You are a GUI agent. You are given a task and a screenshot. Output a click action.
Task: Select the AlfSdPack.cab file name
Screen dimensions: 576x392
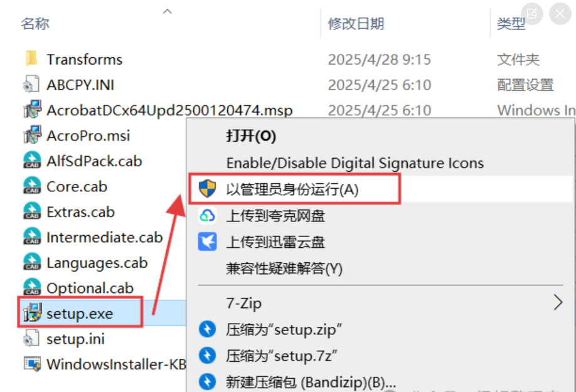[94, 161]
